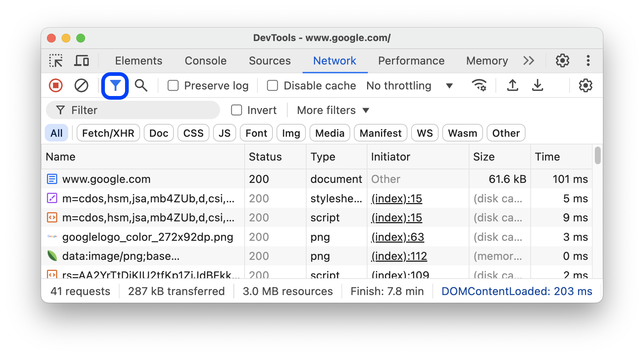The width and height of the screenshot is (644, 357).
Task: Expand the More filters menu
Action: [333, 110]
